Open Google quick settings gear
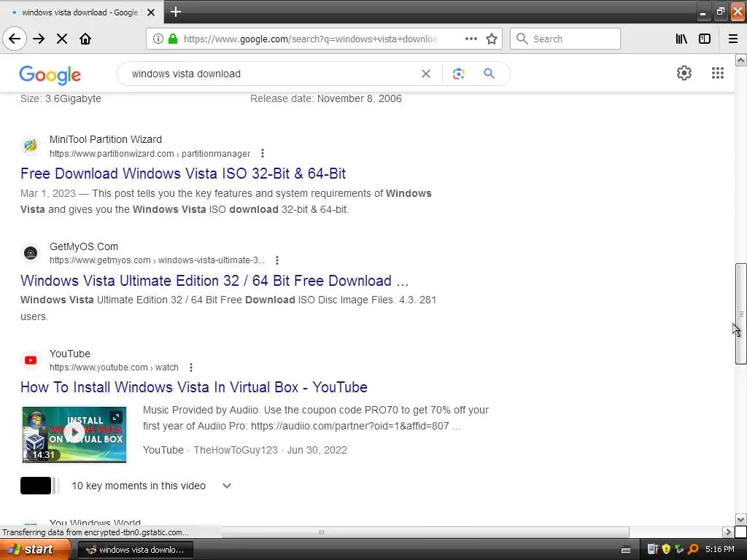This screenshot has height=560, width=747. [684, 73]
